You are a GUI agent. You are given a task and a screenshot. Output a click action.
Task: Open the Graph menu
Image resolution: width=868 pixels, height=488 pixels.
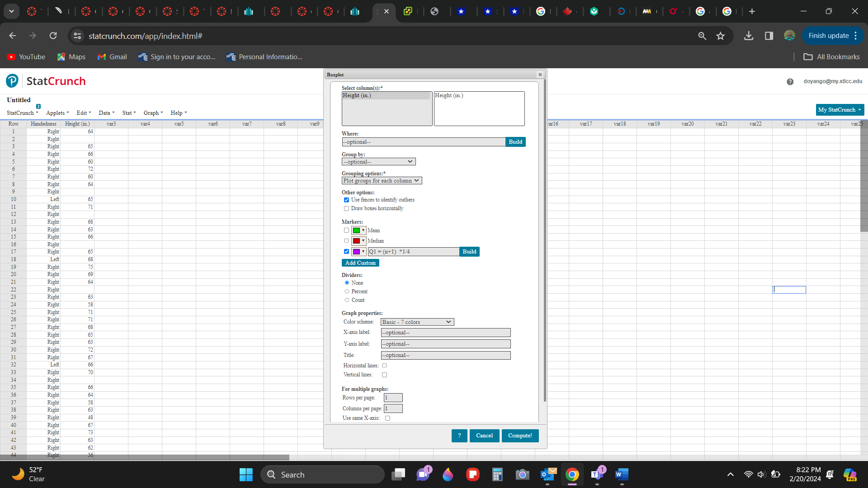point(153,113)
